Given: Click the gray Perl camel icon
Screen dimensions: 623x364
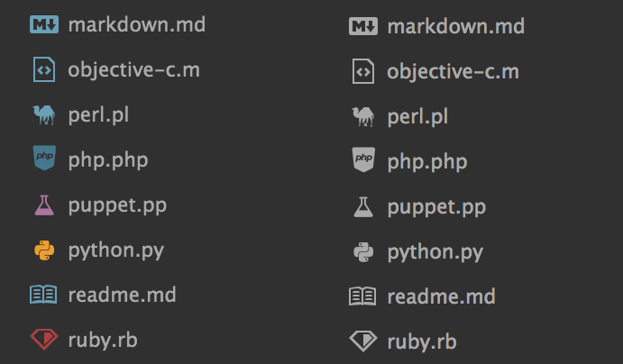Looking at the screenshot, I should (x=362, y=116).
